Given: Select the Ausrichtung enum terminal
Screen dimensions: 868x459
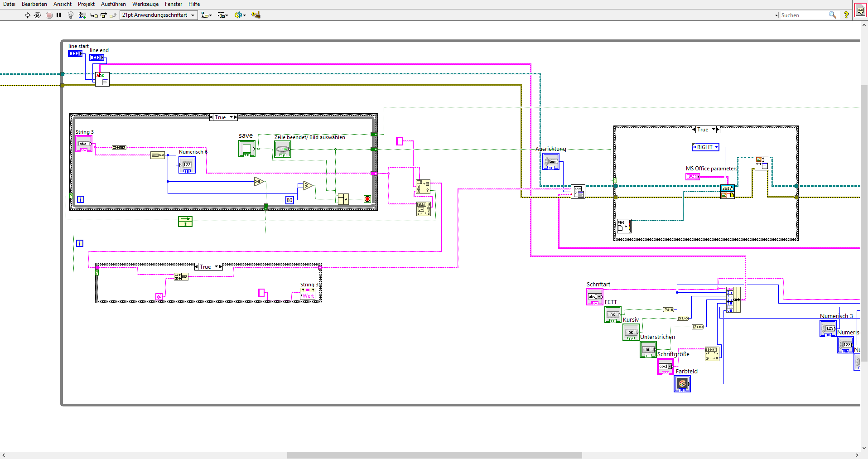Looking at the screenshot, I should click(x=551, y=161).
